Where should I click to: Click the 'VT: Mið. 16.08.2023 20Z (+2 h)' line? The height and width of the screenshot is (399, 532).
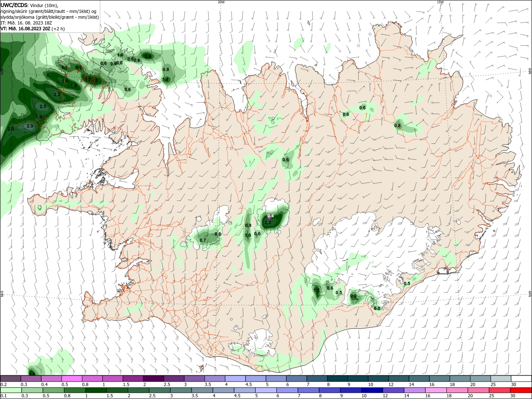[x=32, y=29]
